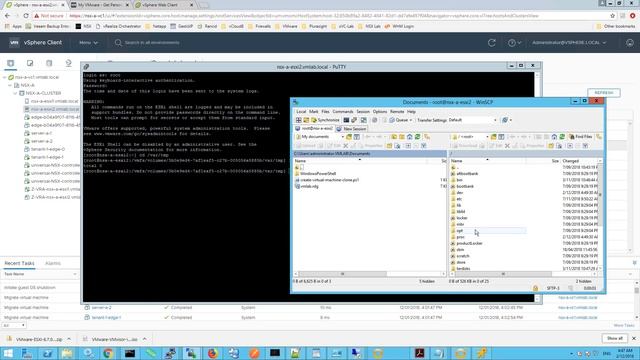Open Task Name column filter dropdown
This screenshot has height=360, width=640.
click(74, 274)
